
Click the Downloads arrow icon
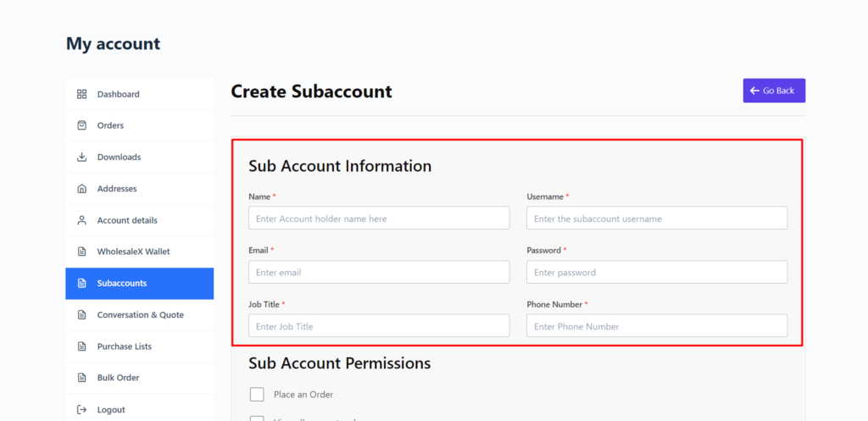(82, 157)
